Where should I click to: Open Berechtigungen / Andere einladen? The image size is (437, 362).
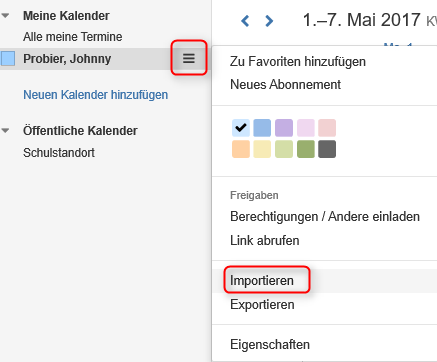pos(325,217)
